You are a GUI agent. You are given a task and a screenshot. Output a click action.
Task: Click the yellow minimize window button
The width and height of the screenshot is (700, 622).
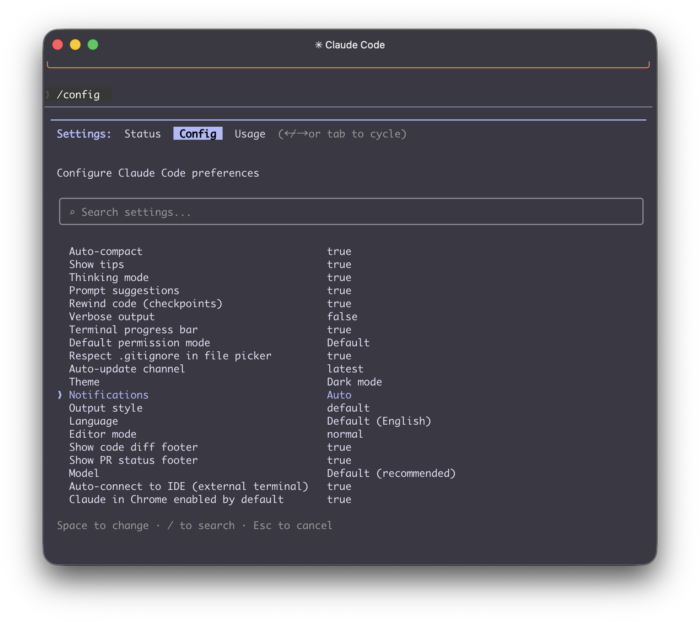pyautogui.click(x=75, y=45)
